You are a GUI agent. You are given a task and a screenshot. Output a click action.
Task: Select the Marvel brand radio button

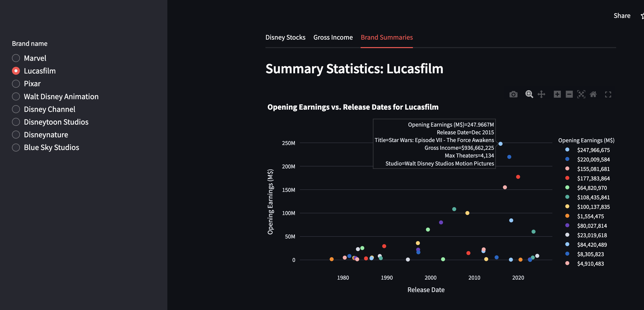click(16, 58)
